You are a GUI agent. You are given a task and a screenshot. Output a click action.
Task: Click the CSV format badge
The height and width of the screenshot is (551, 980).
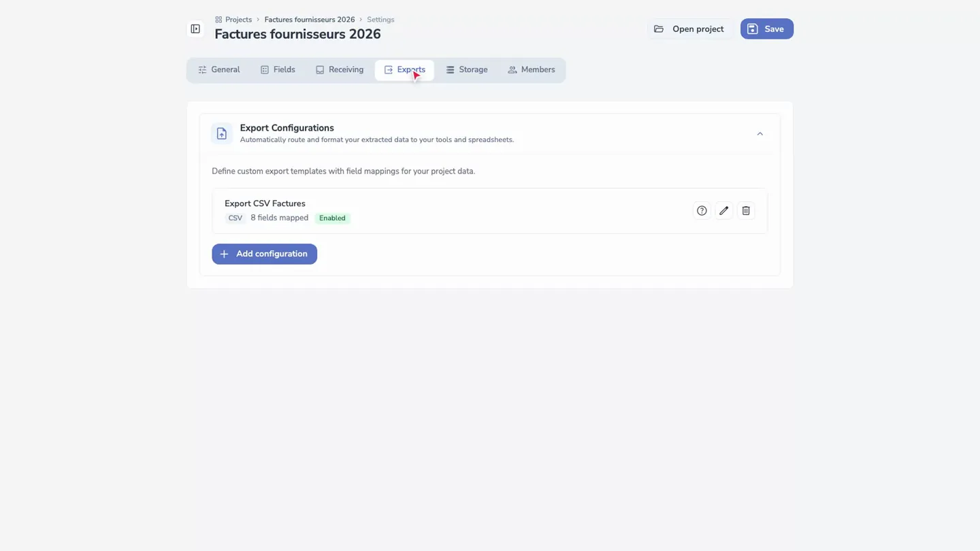click(x=235, y=218)
